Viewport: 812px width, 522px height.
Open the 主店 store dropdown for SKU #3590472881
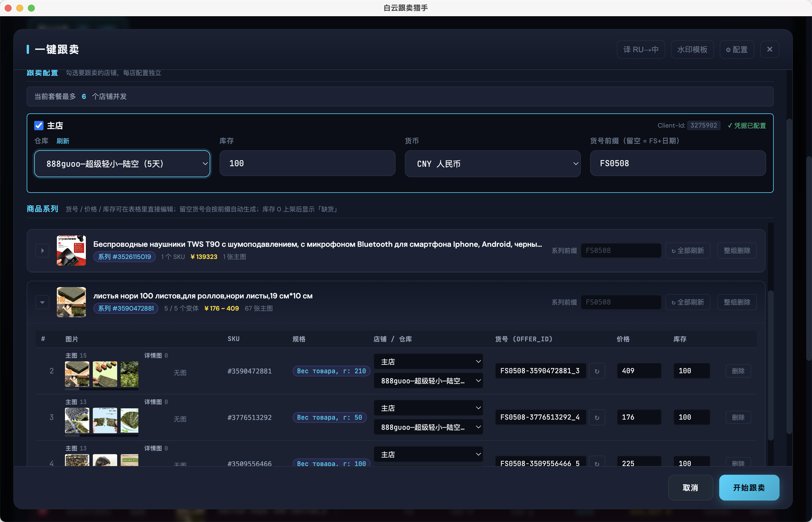click(428, 362)
